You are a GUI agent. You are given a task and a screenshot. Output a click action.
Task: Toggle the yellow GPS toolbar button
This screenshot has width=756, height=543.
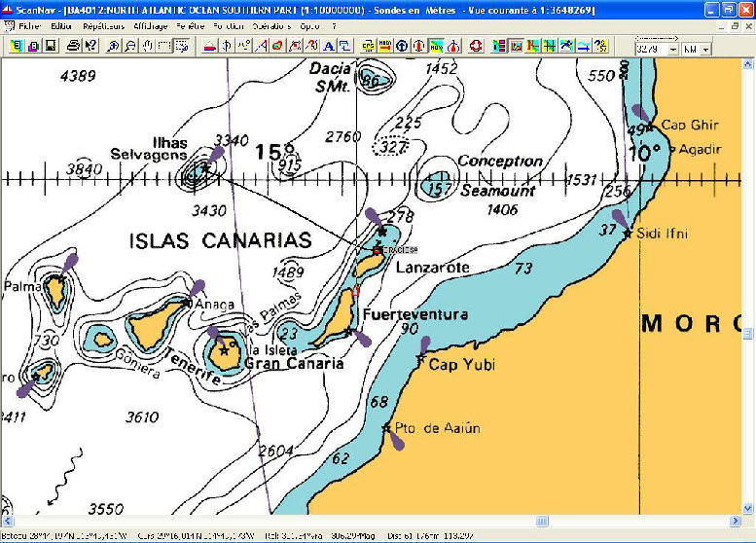[369, 46]
